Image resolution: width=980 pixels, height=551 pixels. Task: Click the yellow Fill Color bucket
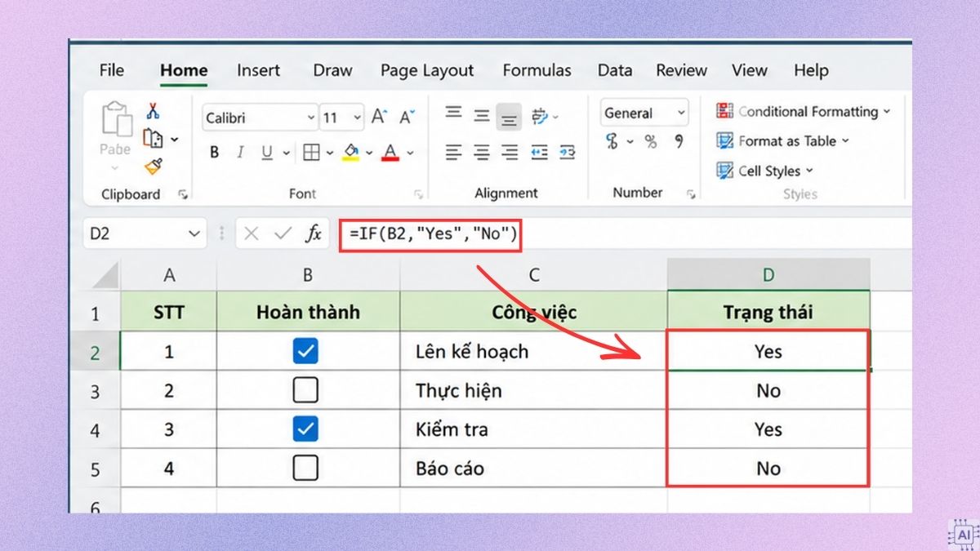[x=351, y=153]
